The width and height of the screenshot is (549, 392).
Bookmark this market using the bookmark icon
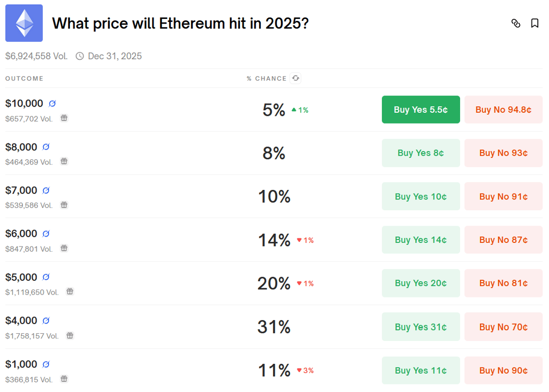535,23
